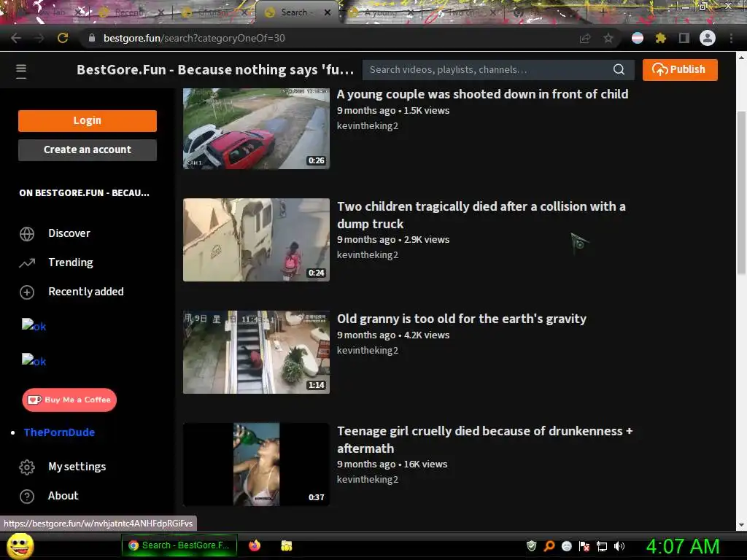Switch to the 'A young' browser tab
747x560 pixels.
tap(381, 12)
